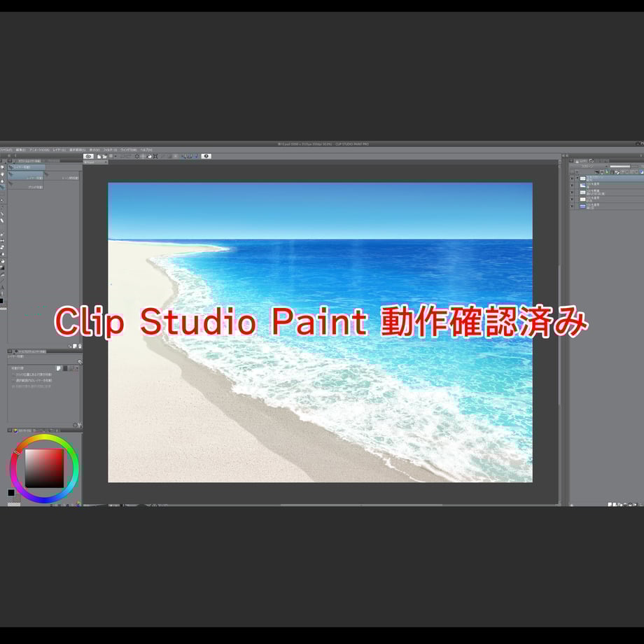Click the Scale/Rotate transform icon
This screenshot has height=644, width=644.
(155, 157)
